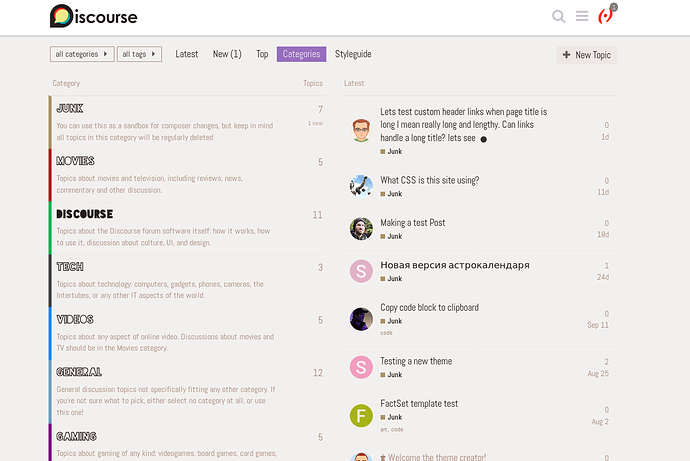Expand the 'all tags' dropdown
The width and height of the screenshot is (690, 461).
[139, 54]
